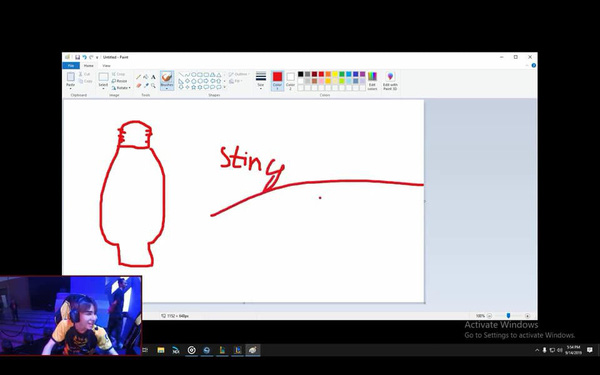Pick the brown color swatch
The image size is (600, 375).
(315, 81)
